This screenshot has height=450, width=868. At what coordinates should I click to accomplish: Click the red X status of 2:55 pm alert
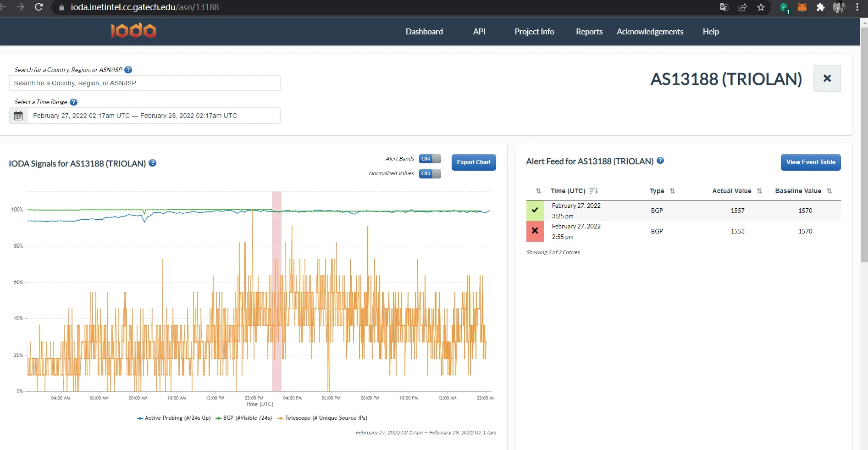535,231
